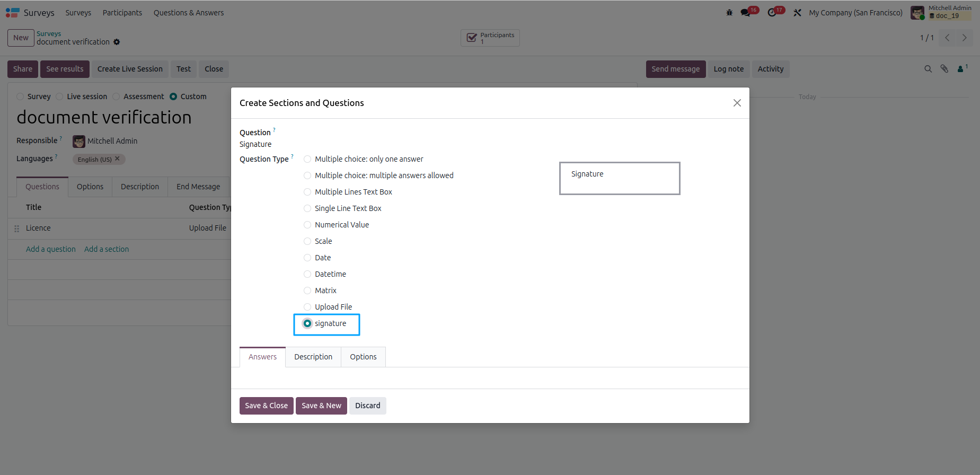Click Add a section link

[x=107, y=249]
